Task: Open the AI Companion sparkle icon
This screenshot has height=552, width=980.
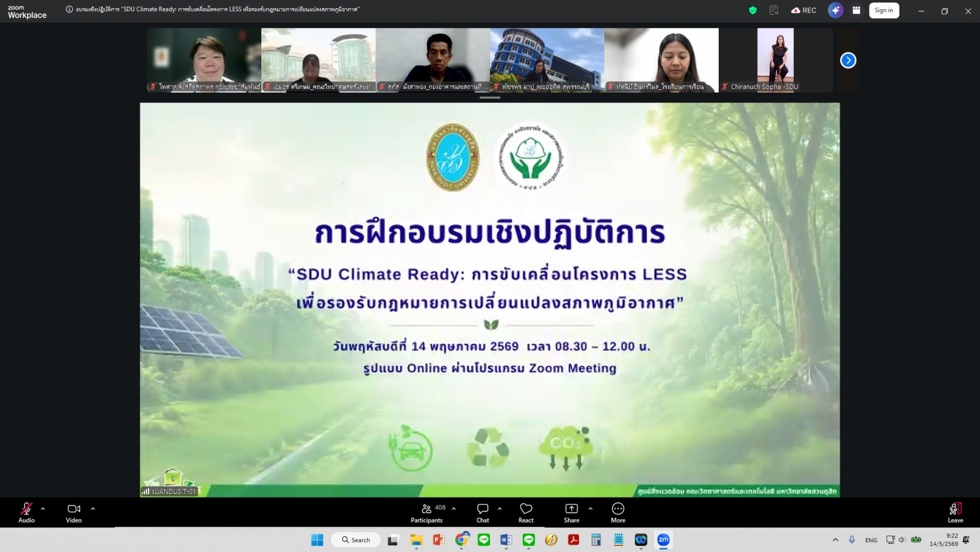Action: click(x=836, y=10)
